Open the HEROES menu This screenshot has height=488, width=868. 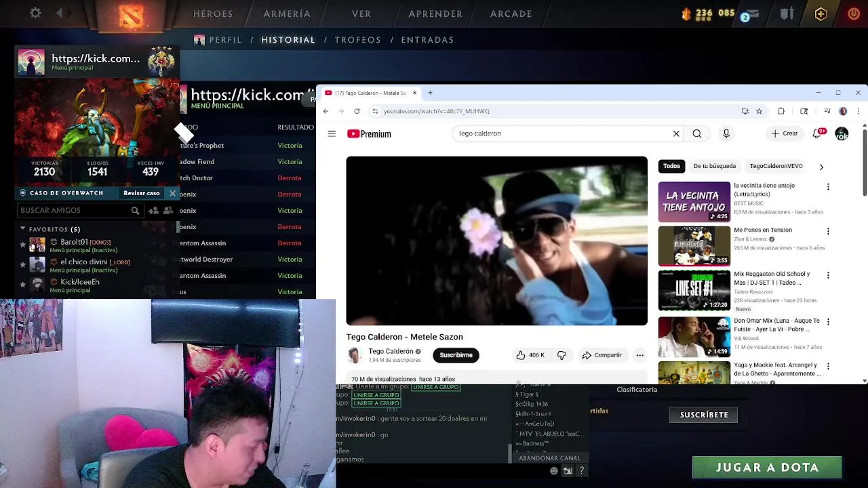pos(213,14)
